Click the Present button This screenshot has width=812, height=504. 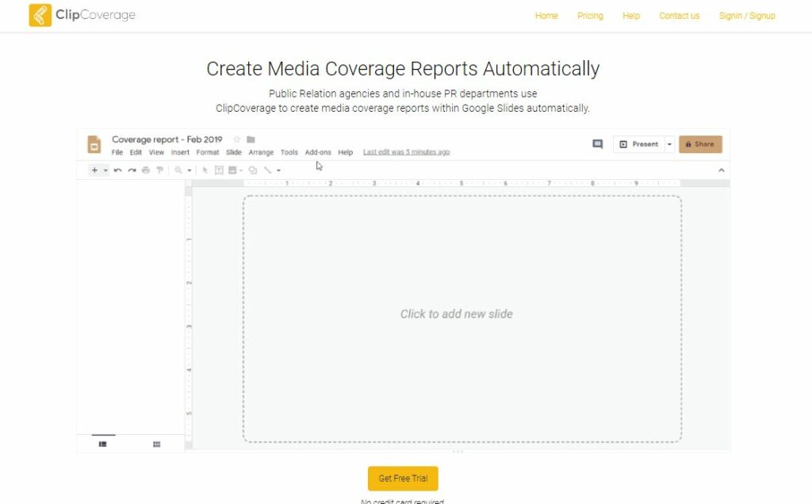[x=639, y=144]
